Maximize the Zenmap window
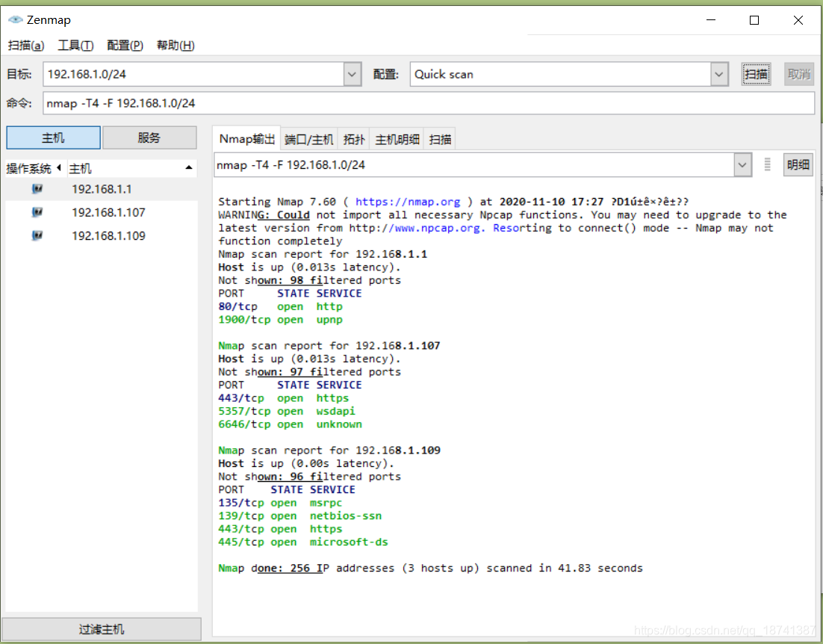This screenshot has height=644, width=823. [x=754, y=20]
